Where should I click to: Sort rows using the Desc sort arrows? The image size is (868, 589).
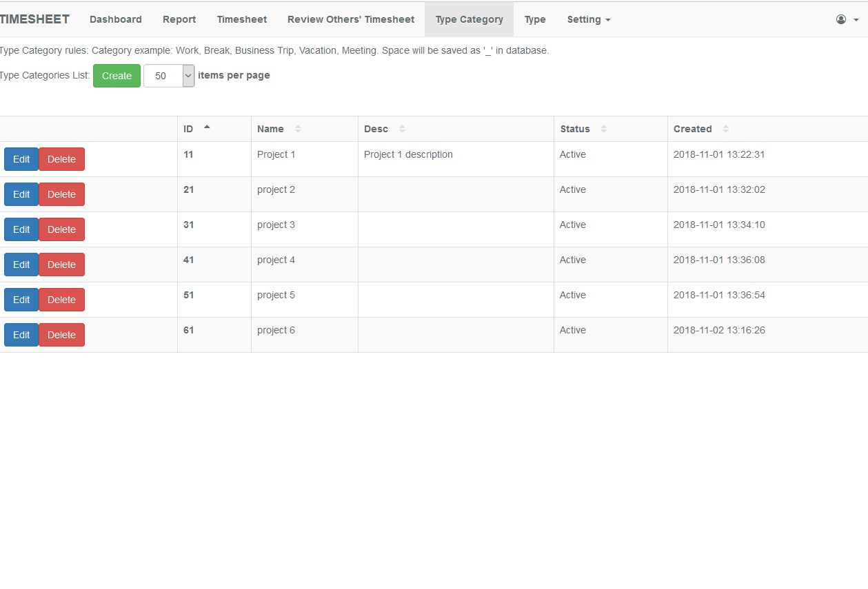click(402, 129)
